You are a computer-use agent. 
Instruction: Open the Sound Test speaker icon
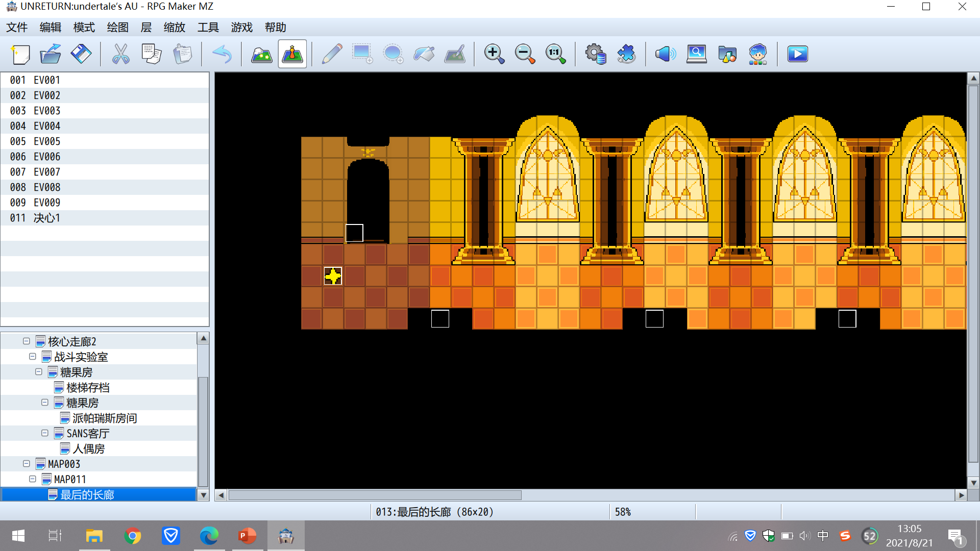666,54
